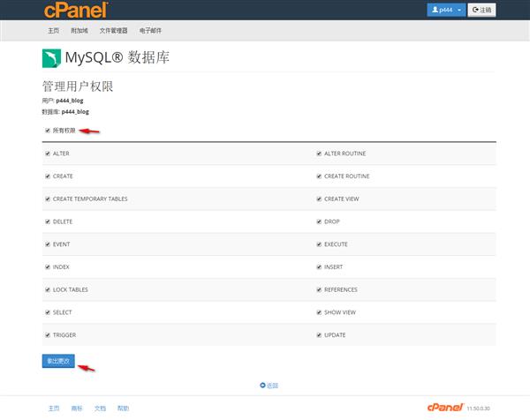Open 文件管理器 in navigation bar

click(x=114, y=31)
